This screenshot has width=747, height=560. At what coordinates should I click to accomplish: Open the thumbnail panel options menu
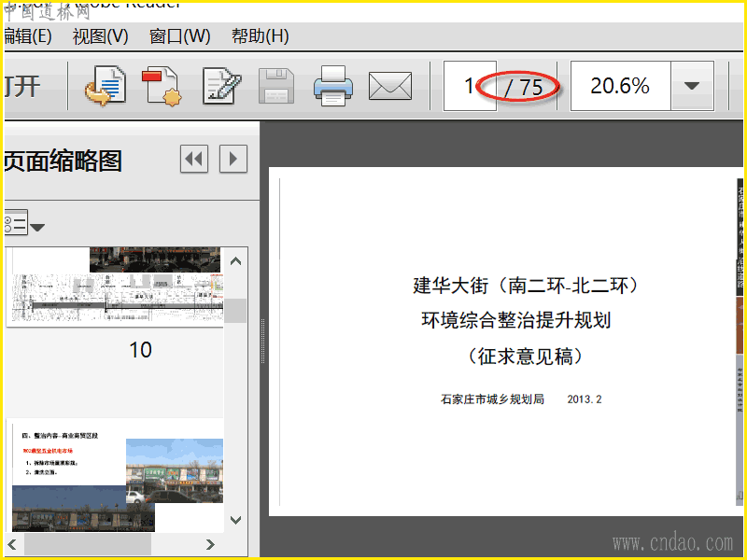24,222
